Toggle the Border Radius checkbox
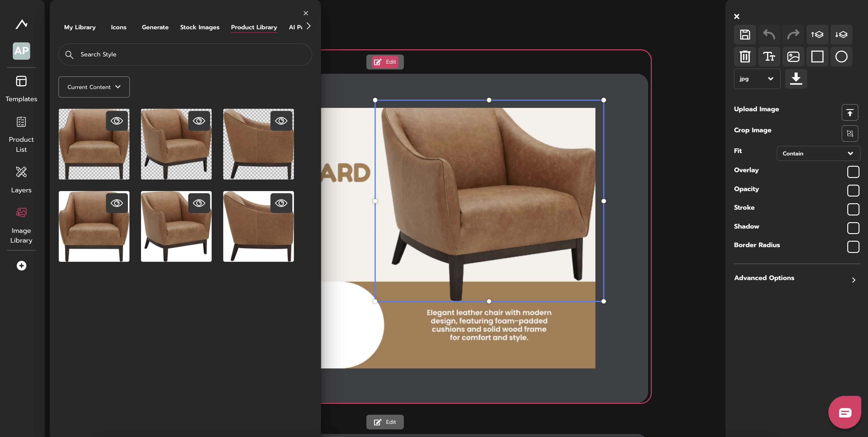Screen dimensions: 868x437 (x=853, y=247)
